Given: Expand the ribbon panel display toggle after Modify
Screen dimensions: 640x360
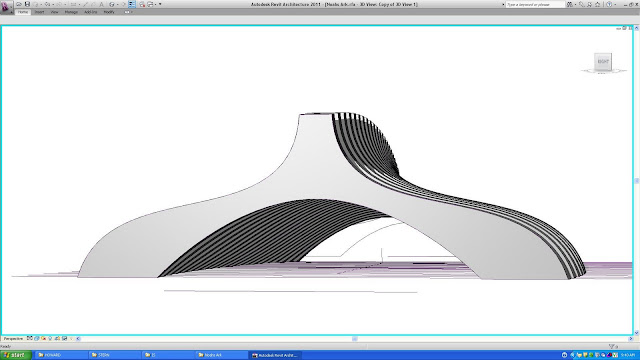Looking at the screenshot, I should [x=127, y=12].
